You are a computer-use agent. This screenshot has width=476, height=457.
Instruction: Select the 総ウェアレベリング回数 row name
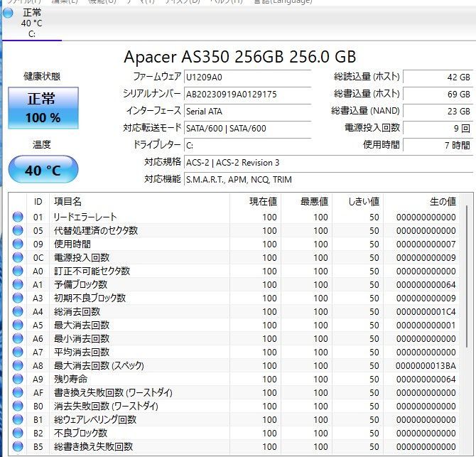coord(95,419)
